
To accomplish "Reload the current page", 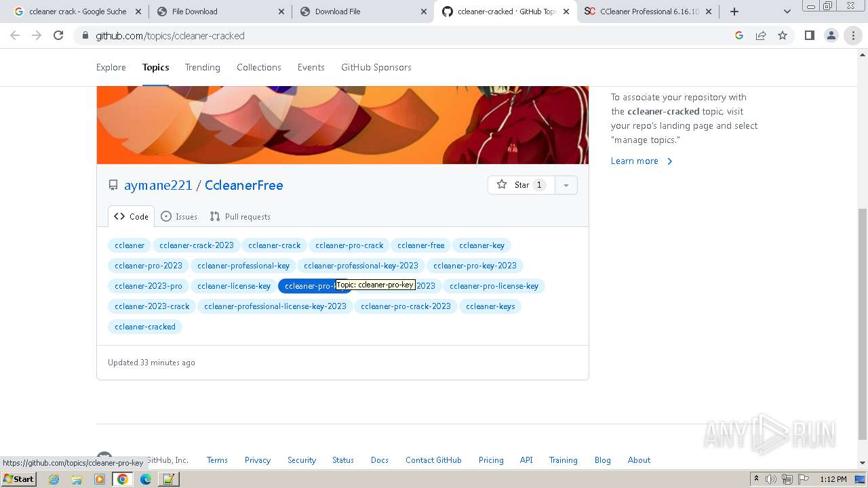I will [x=58, y=35].
